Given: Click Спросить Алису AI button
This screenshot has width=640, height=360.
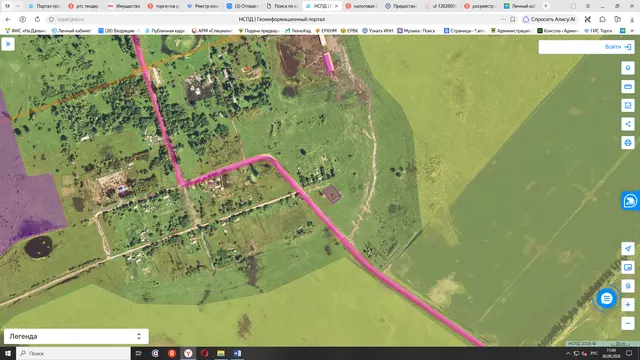Looking at the screenshot, I should 550,19.
